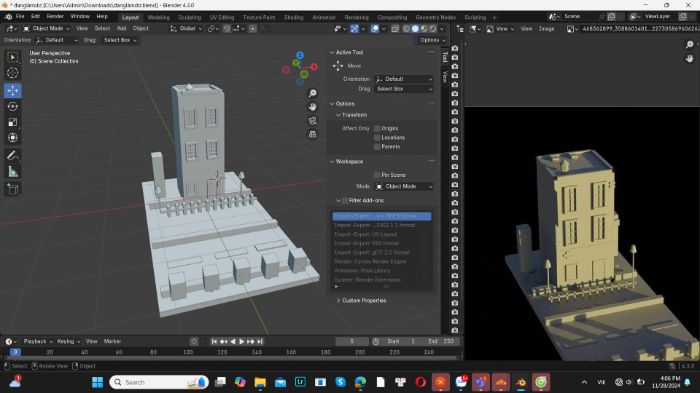The image size is (700, 393).
Task: Switch to the UV Editing workspace tab
Action: [x=222, y=17]
